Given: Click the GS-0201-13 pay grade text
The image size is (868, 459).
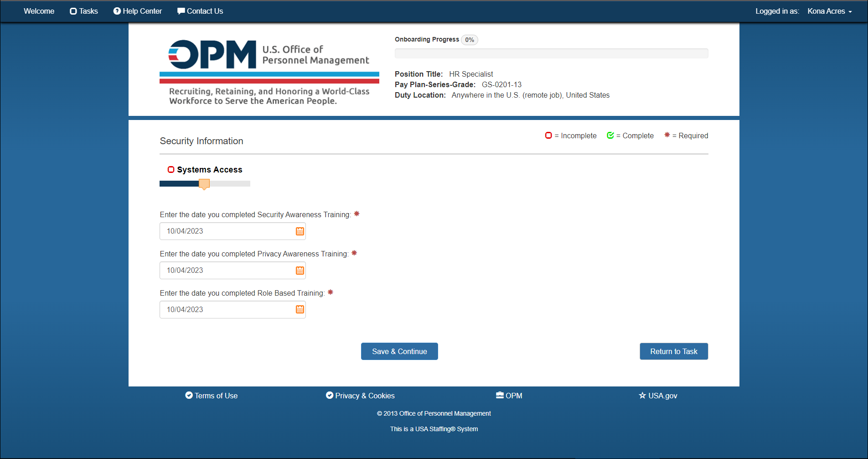Looking at the screenshot, I should [501, 84].
